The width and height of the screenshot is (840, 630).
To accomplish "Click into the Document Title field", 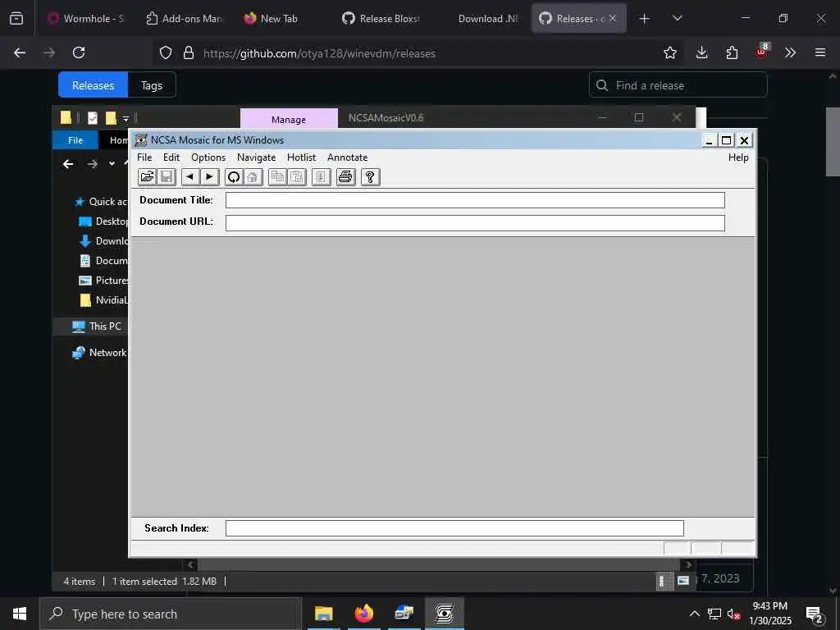I will click(475, 200).
